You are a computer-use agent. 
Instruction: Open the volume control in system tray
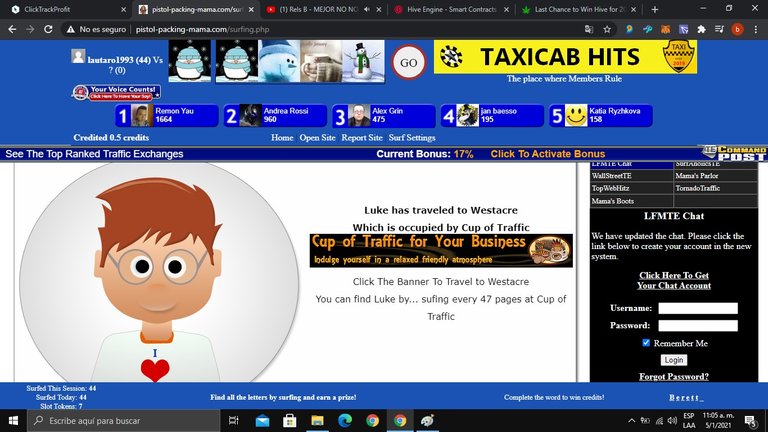672,420
